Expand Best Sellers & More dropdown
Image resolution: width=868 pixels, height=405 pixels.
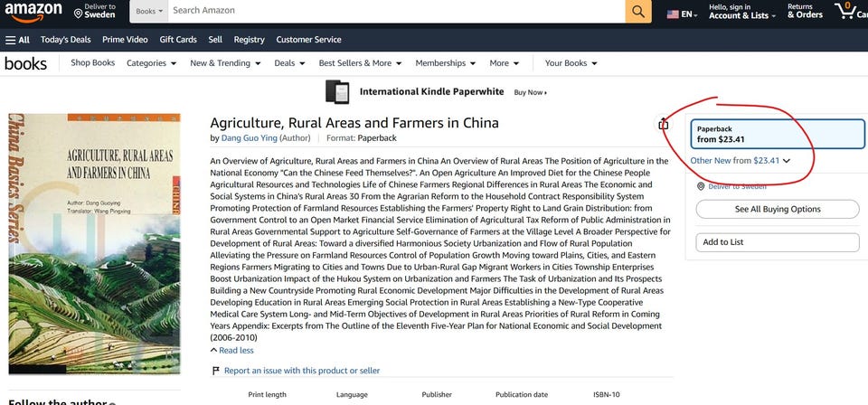[361, 63]
